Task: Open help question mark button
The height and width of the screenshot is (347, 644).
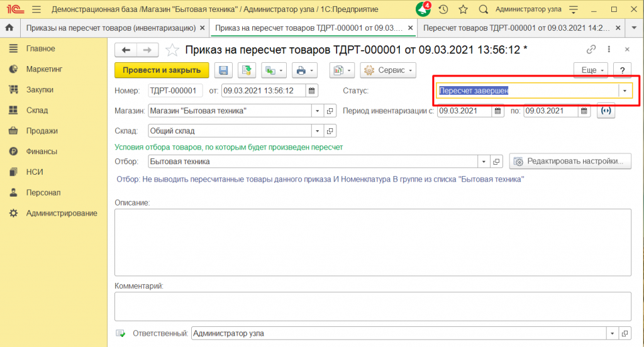Action: click(622, 70)
